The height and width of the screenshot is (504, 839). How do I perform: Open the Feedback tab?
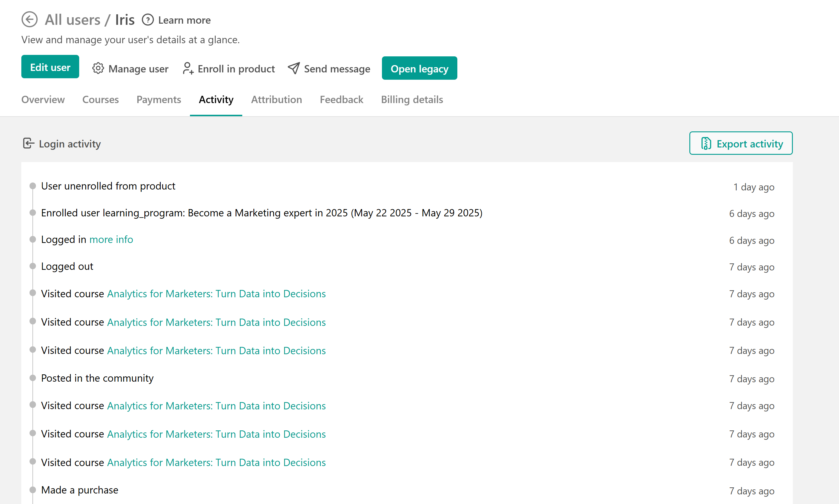341,100
